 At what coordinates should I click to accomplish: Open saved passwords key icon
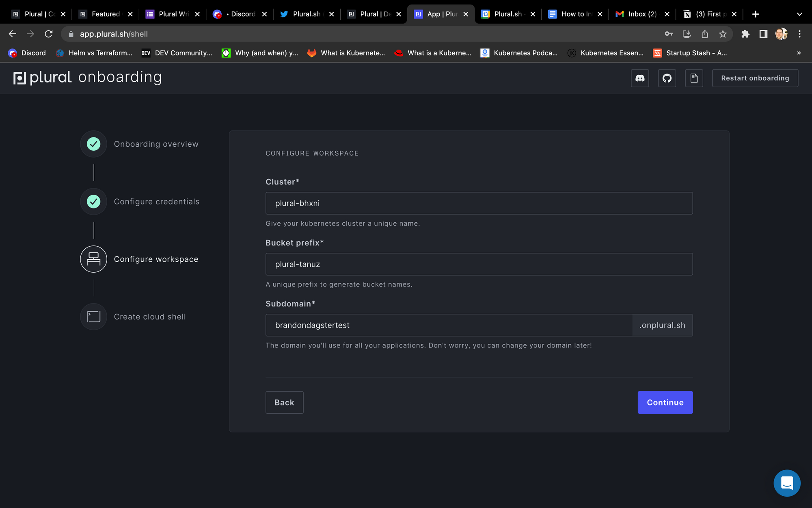pos(669,34)
